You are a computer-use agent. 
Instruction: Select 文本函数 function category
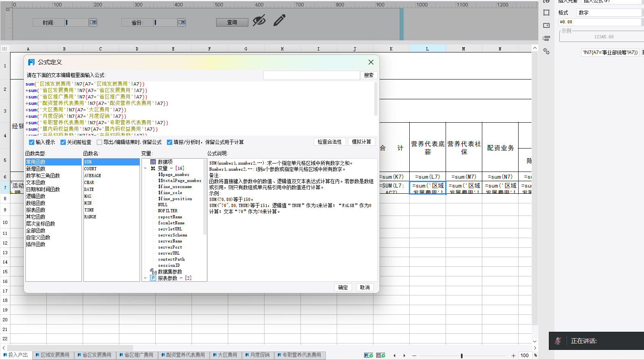coord(53,182)
